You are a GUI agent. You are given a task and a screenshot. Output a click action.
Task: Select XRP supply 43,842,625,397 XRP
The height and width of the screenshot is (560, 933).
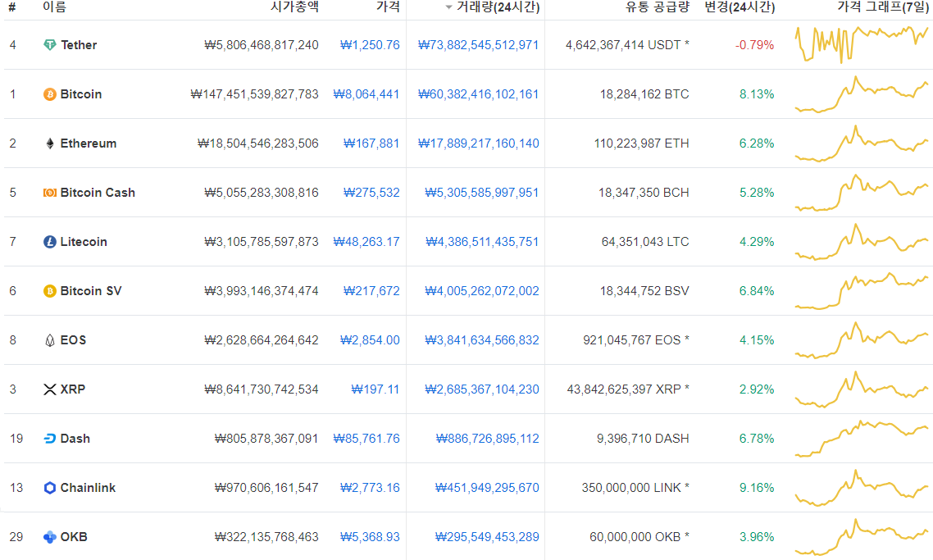pos(628,389)
